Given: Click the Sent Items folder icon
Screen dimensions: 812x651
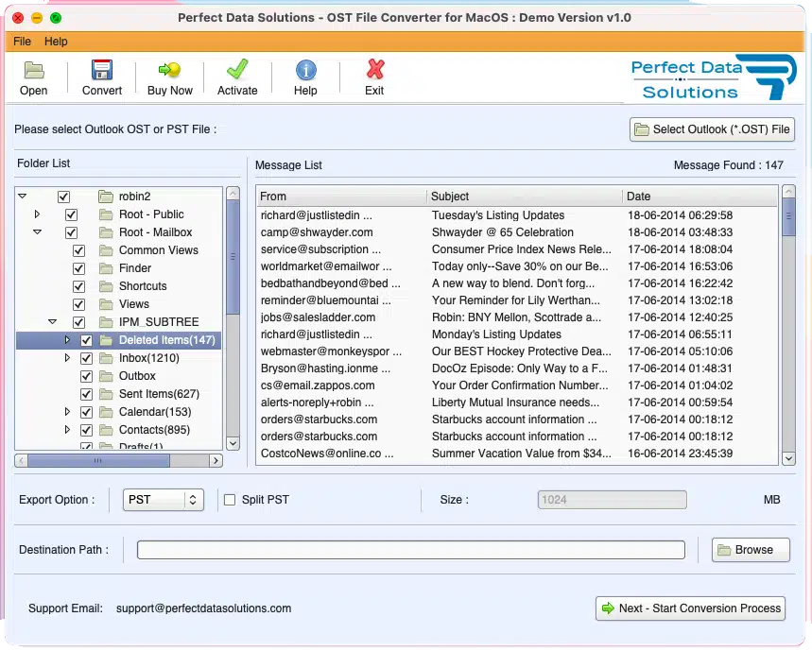Looking at the screenshot, I should point(106,394).
